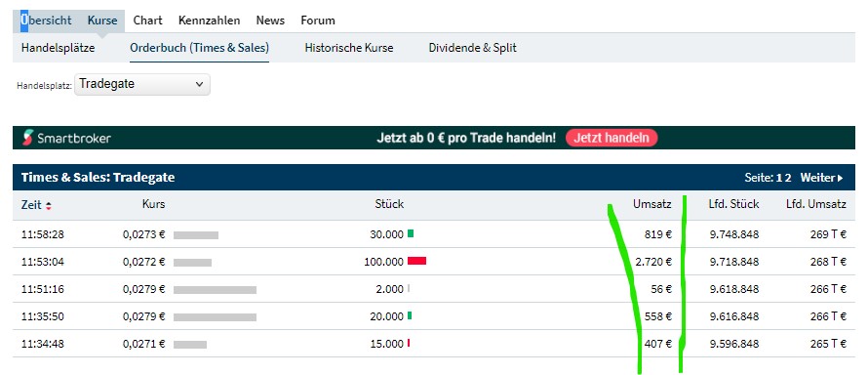This screenshot has width=868, height=375.
Task: Click gray price bar in 11:51:16 row
Action: [215, 290]
